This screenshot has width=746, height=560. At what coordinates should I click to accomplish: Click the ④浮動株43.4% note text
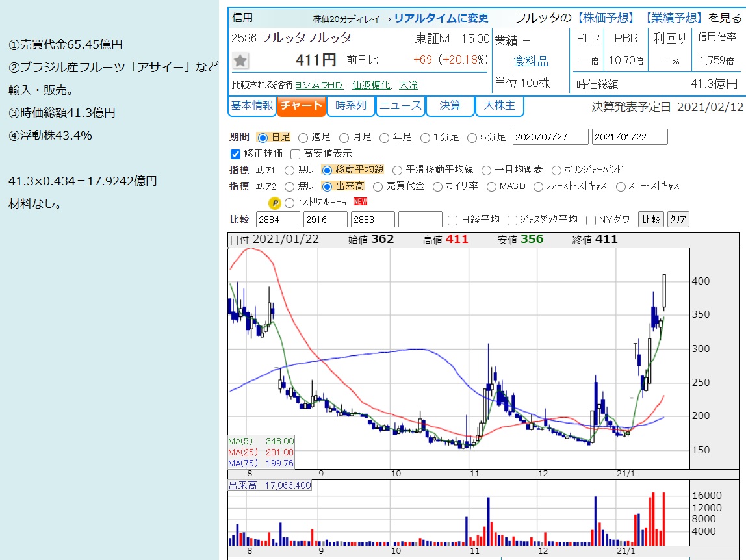tap(51, 136)
